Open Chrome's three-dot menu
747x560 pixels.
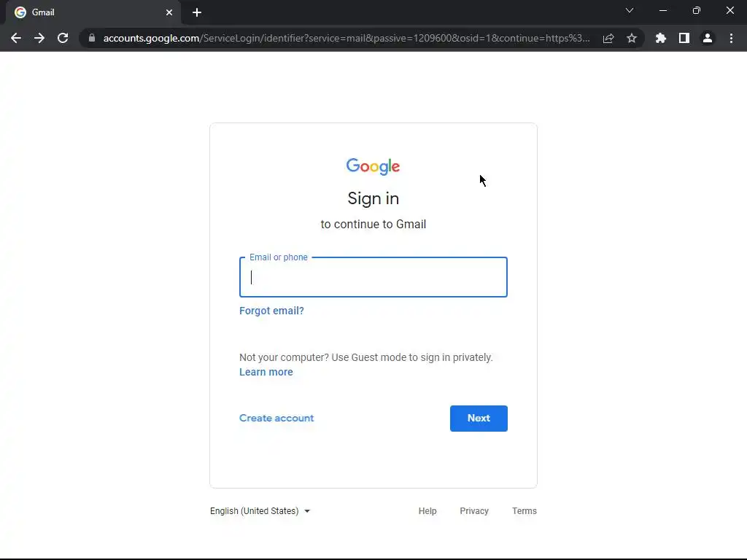click(731, 38)
